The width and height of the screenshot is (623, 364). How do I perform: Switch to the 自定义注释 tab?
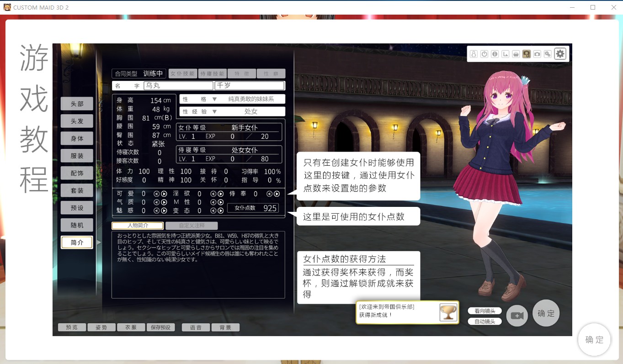[x=192, y=226]
